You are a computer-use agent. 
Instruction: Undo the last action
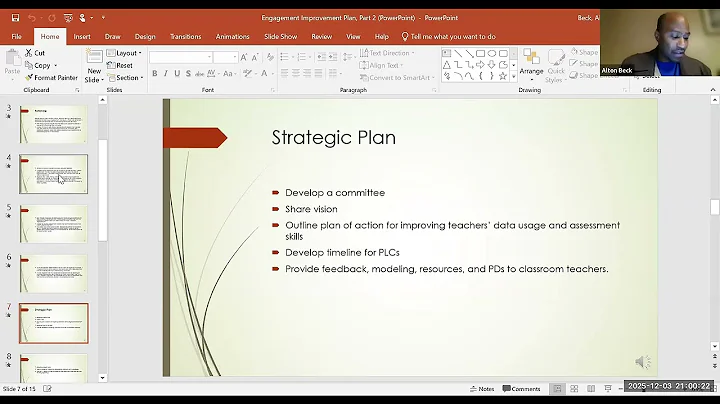32,18
